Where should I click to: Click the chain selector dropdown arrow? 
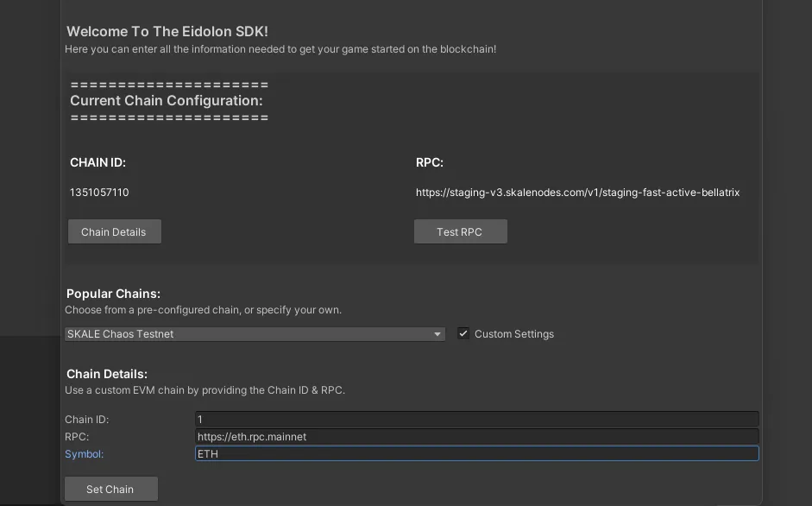pos(437,334)
